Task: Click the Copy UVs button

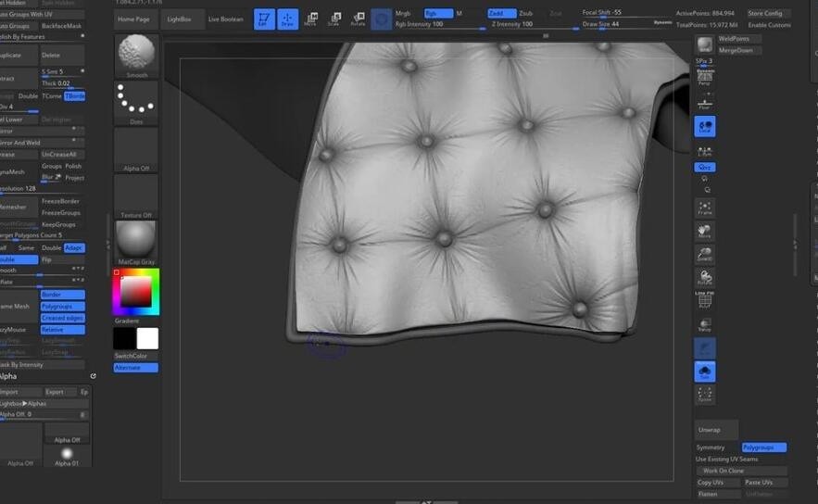Action: pyautogui.click(x=718, y=483)
